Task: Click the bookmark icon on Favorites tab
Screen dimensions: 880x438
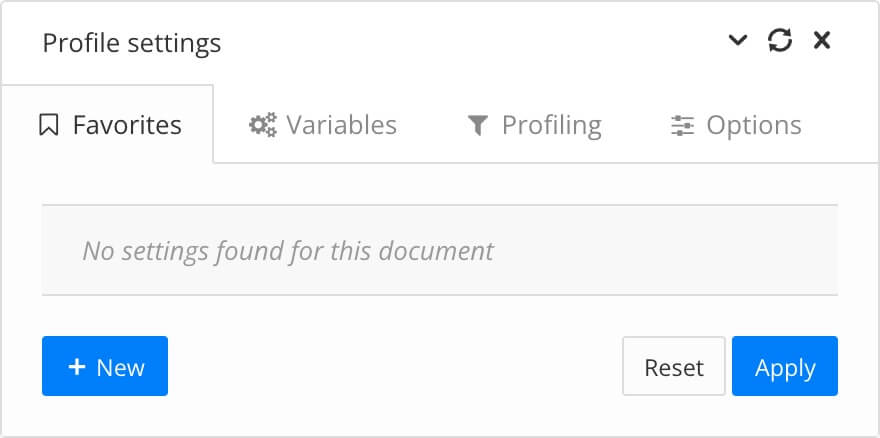Action: [x=49, y=126]
